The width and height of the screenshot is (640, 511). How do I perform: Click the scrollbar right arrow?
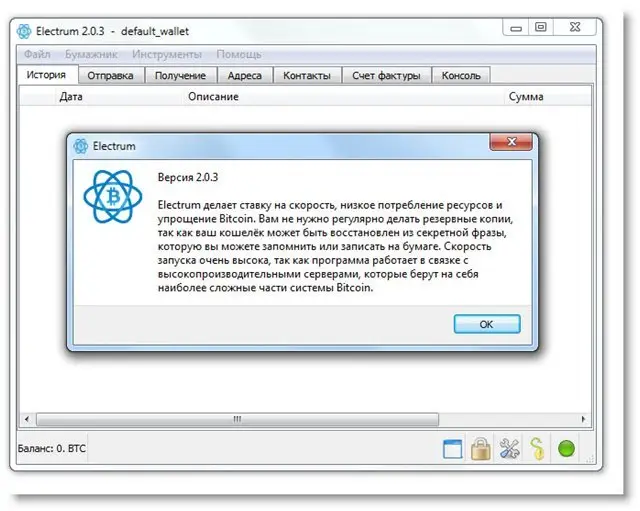(x=583, y=419)
